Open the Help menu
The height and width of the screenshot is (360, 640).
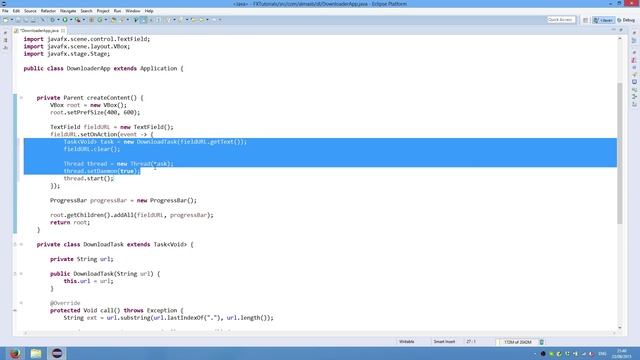[x=149, y=11]
